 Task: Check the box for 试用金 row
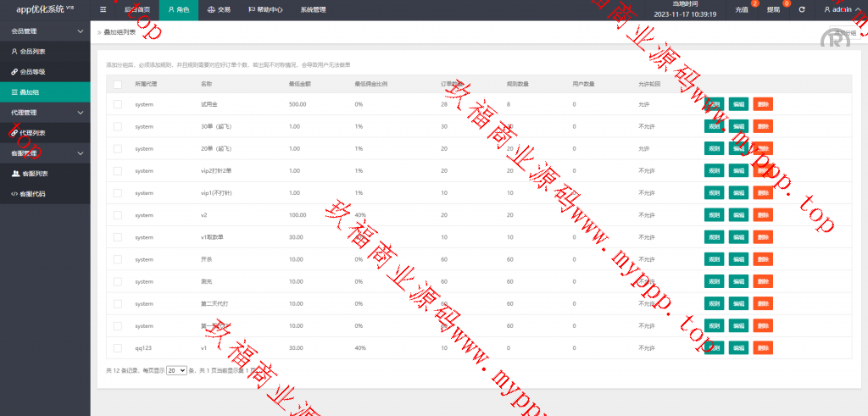click(118, 104)
